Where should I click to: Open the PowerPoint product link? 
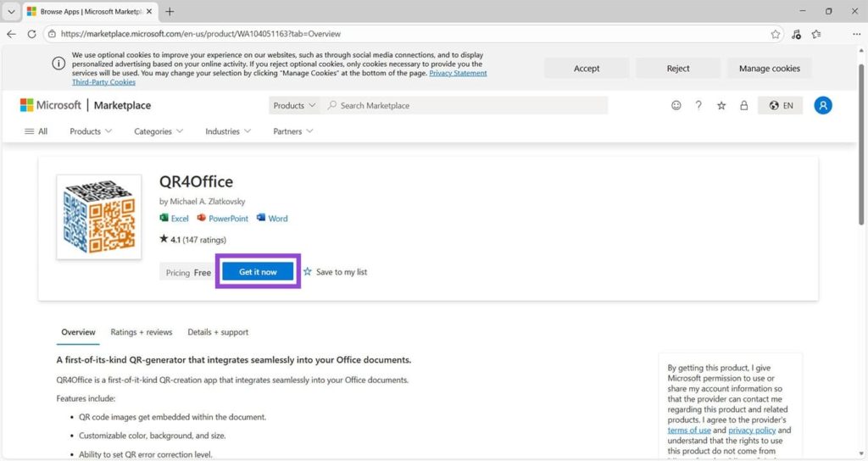tap(223, 218)
